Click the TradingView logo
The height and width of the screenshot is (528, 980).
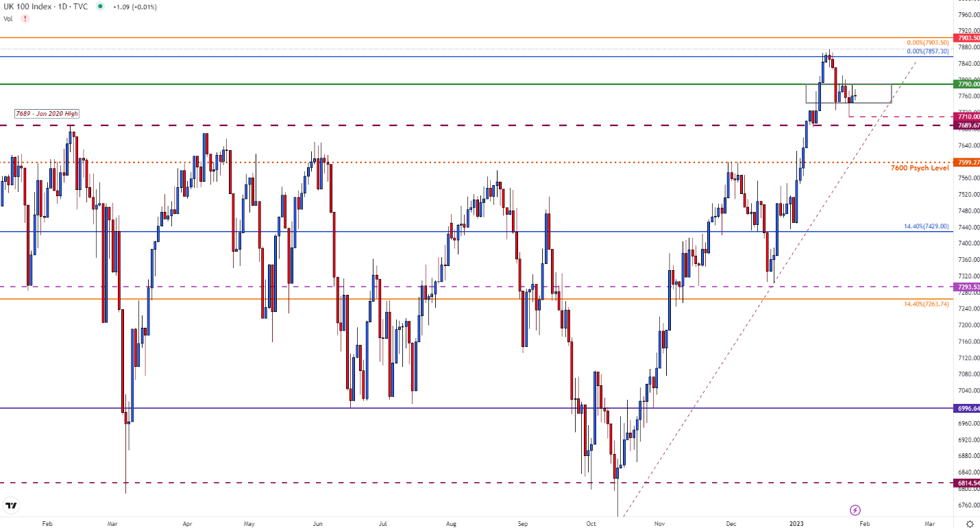pos(11,507)
